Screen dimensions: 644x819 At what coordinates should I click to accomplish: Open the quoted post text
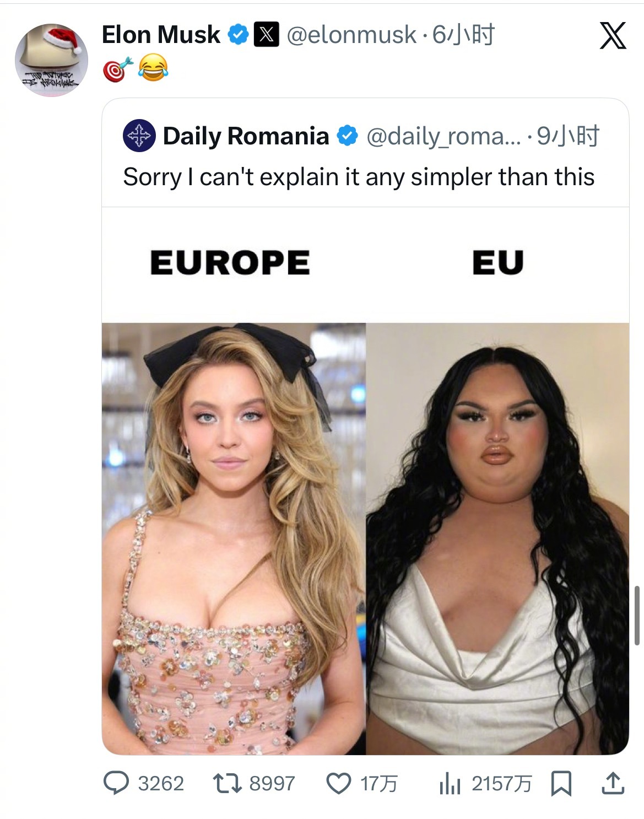point(359,177)
